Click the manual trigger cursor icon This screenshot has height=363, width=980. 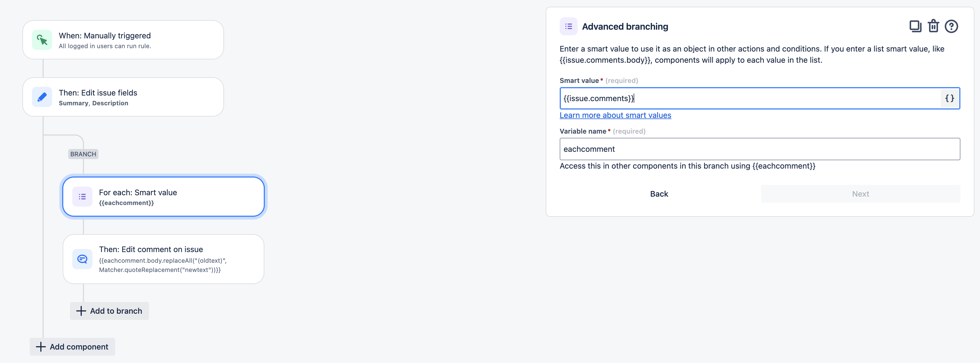point(42,40)
